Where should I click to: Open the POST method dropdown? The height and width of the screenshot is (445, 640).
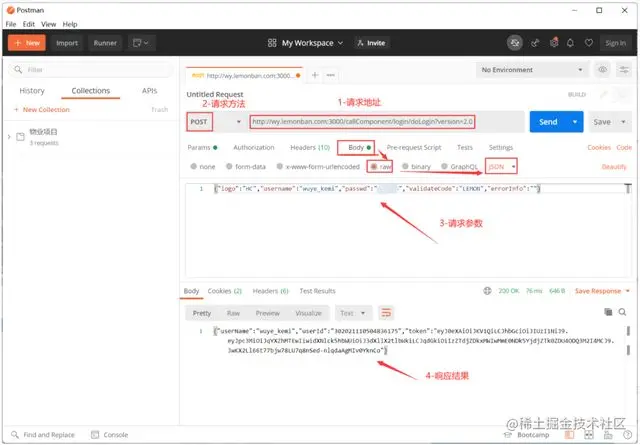tap(215, 122)
